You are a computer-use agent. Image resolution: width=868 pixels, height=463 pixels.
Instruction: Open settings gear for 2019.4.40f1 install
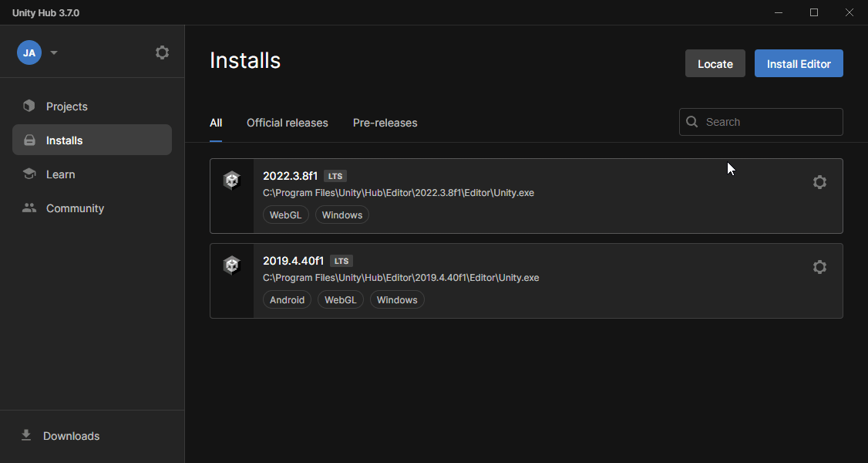pos(819,266)
